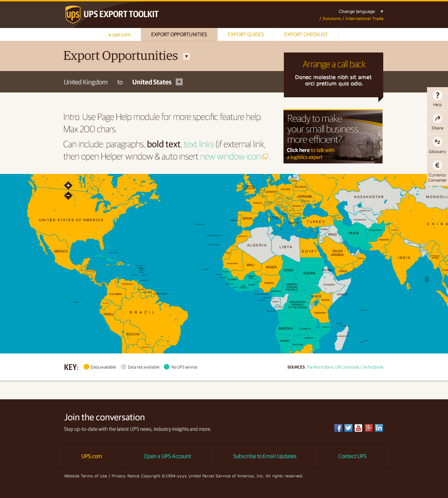Viewport: 448px width, 498px height.
Task: Open the Glossary sidebar icon
Action: pos(437,142)
